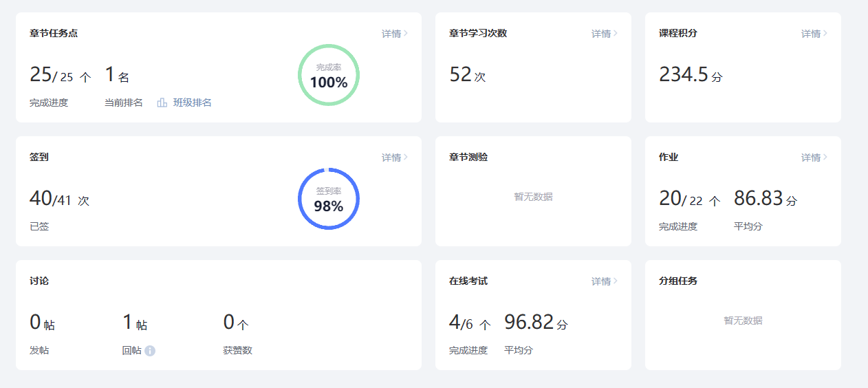Image resolution: width=868 pixels, height=388 pixels.
Task: Click the 100% 完成率 progress ring
Action: pyautogui.click(x=329, y=75)
